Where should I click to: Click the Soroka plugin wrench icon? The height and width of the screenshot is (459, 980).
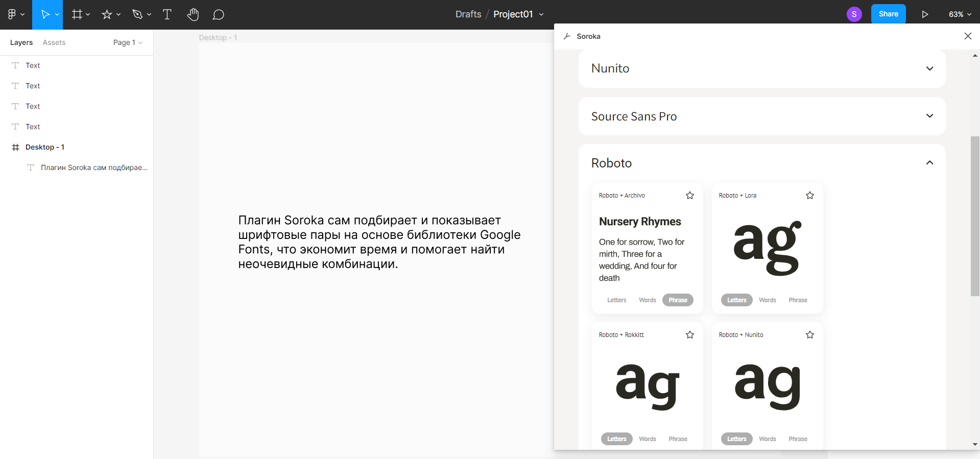point(567,36)
